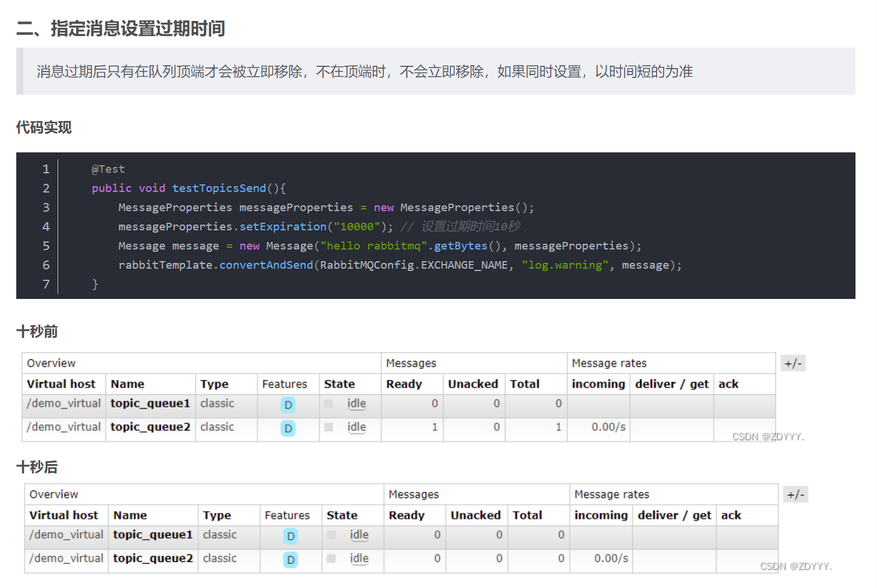
Task: Click the classic type of topic_queue1 under 十秒前
Action: [x=217, y=404]
